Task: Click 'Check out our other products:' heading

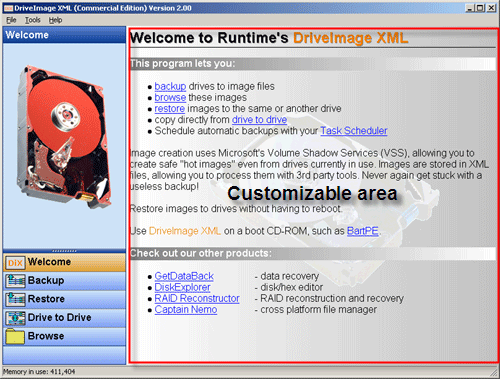Action: 201,253
